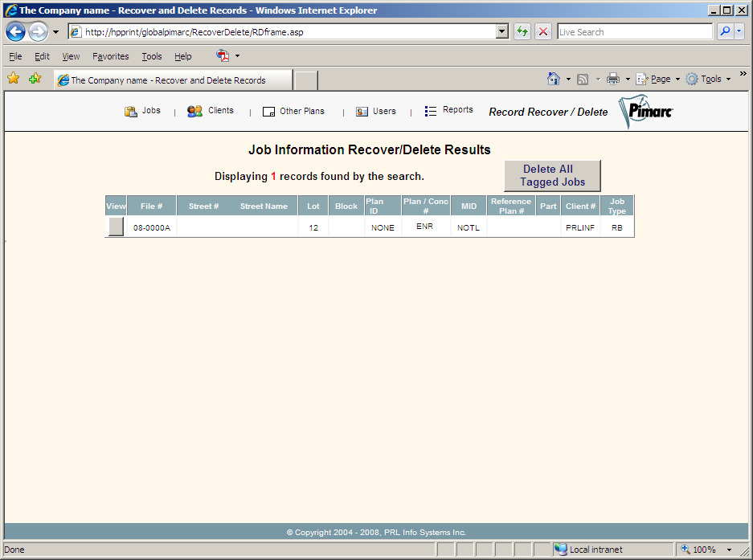Open a new blank browser tab
This screenshot has height=560, width=753.
pyautogui.click(x=306, y=80)
